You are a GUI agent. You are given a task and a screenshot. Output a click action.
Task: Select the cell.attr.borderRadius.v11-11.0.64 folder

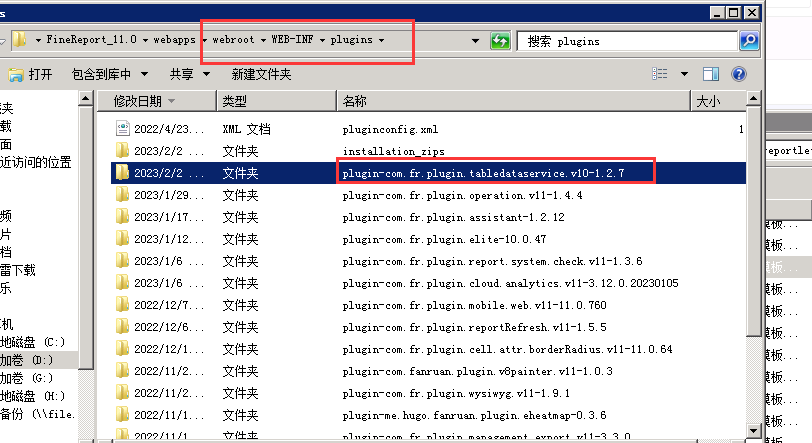(507, 349)
